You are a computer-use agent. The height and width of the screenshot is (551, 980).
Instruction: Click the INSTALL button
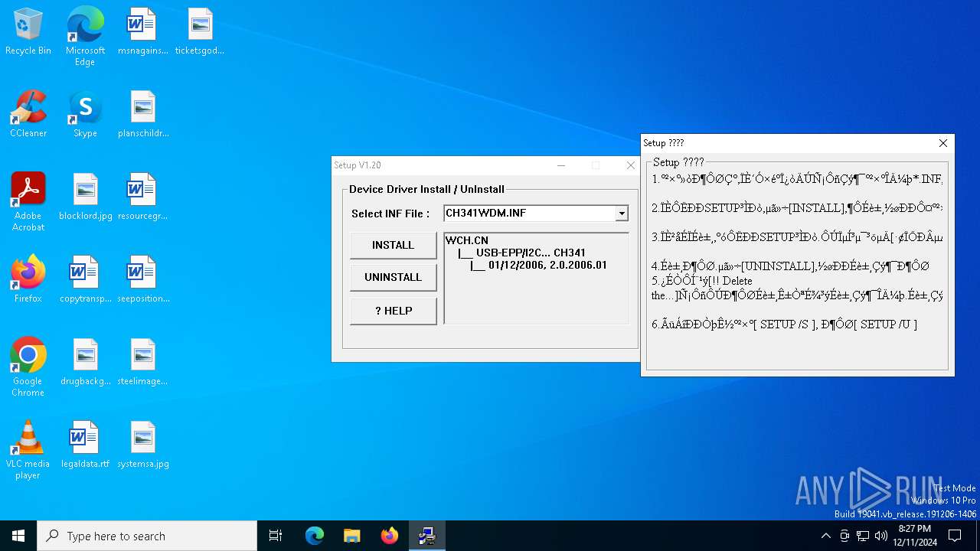[x=394, y=246]
